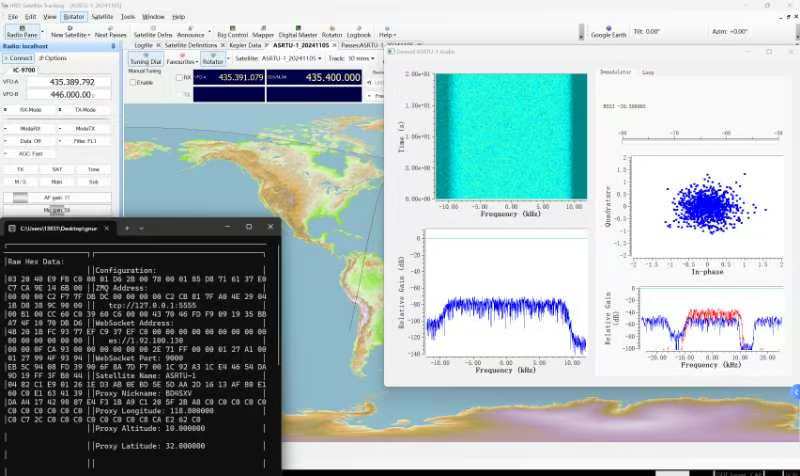Expand the Favourites dropdown

183,60
